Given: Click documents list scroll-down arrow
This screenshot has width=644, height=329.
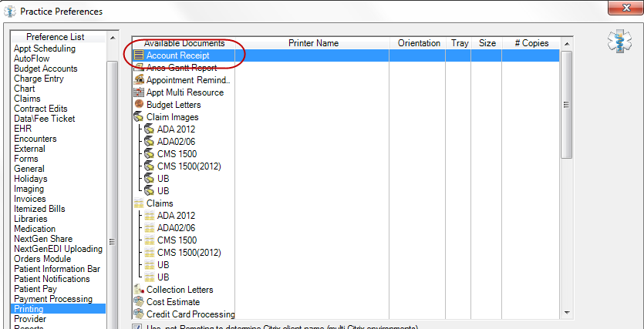Looking at the screenshot, I should [567, 313].
